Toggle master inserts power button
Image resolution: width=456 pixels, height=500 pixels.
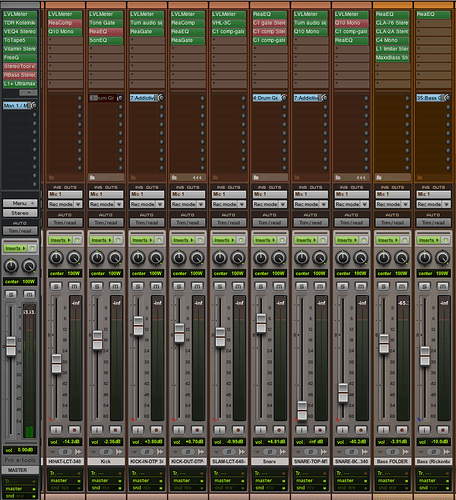[32, 248]
